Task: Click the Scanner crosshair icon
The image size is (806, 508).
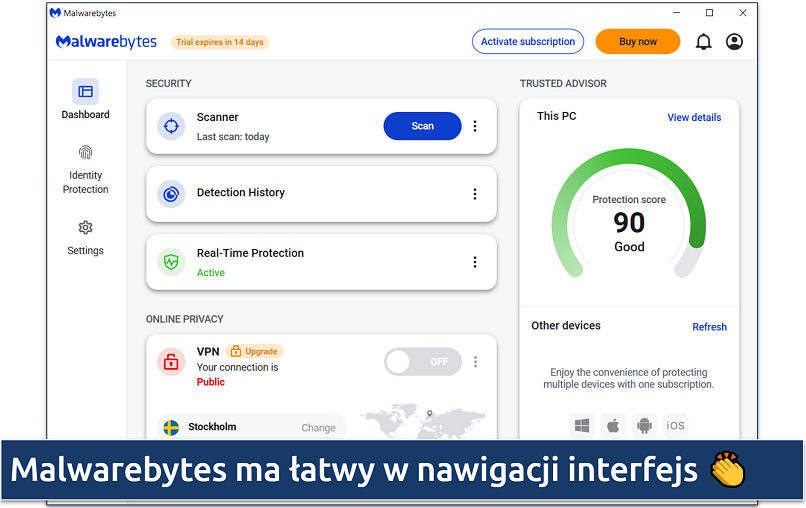Action: coord(171,126)
